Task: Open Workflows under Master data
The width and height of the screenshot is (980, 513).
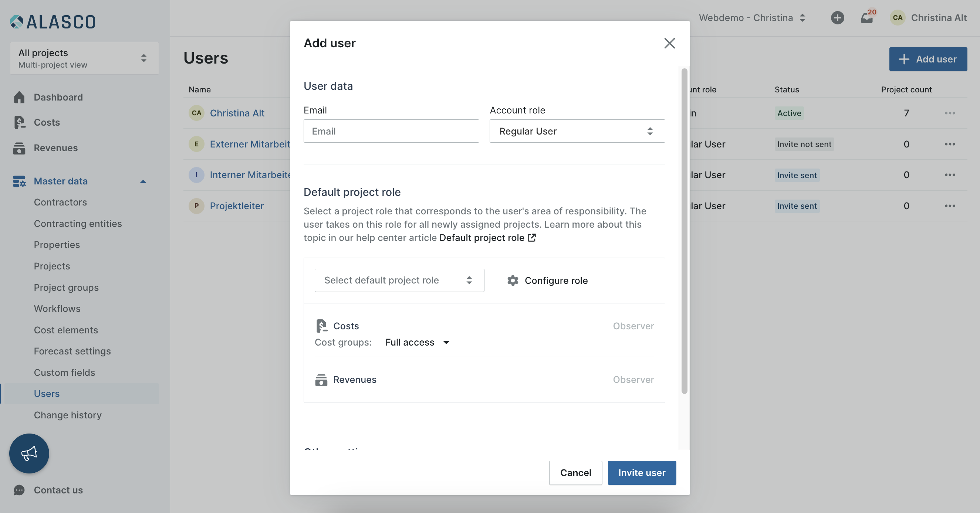Action: click(x=57, y=309)
